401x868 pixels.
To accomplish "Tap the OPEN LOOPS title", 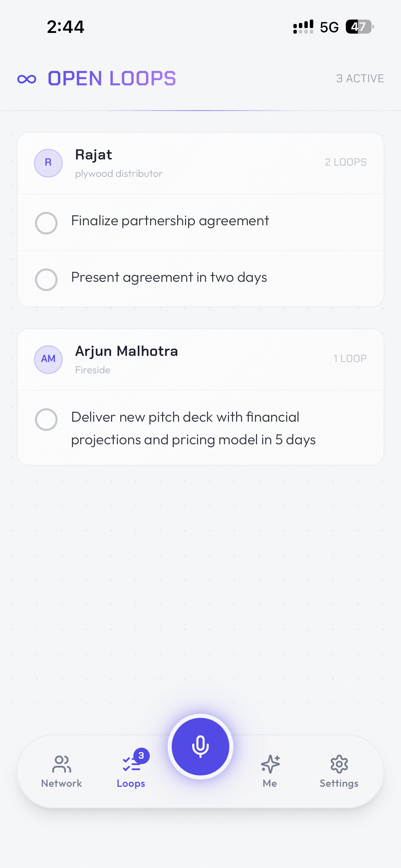I will tap(112, 79).
